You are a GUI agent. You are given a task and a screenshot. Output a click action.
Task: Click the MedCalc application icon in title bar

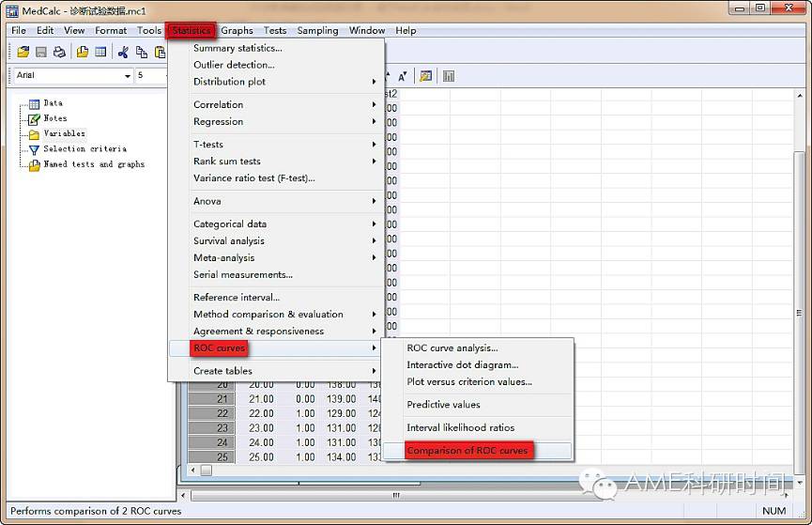click(12, 10)
